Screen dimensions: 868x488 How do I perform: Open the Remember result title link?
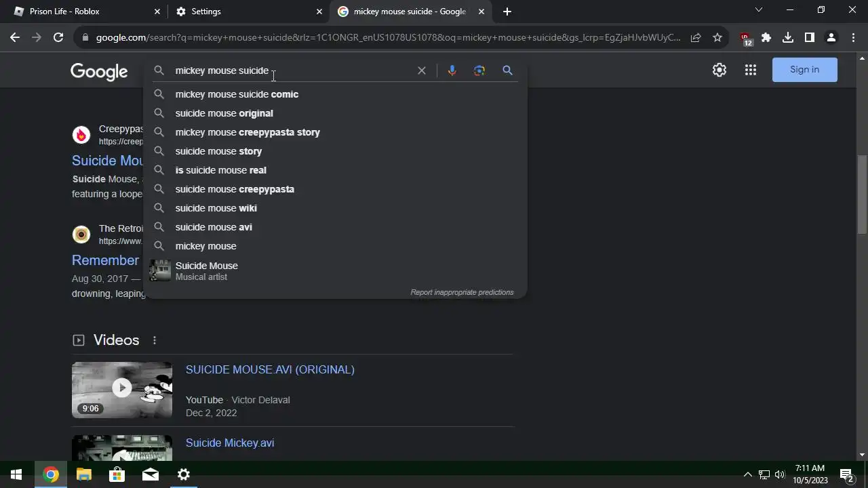point(105,260)
